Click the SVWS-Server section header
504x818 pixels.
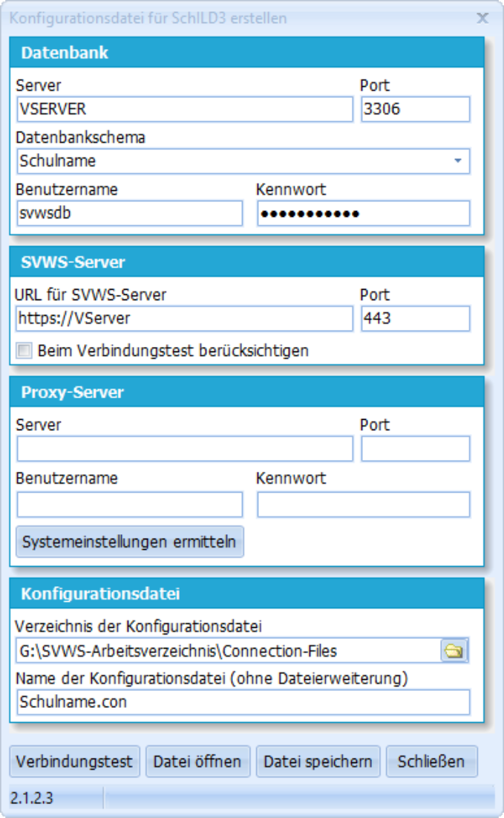click(247, 262)
